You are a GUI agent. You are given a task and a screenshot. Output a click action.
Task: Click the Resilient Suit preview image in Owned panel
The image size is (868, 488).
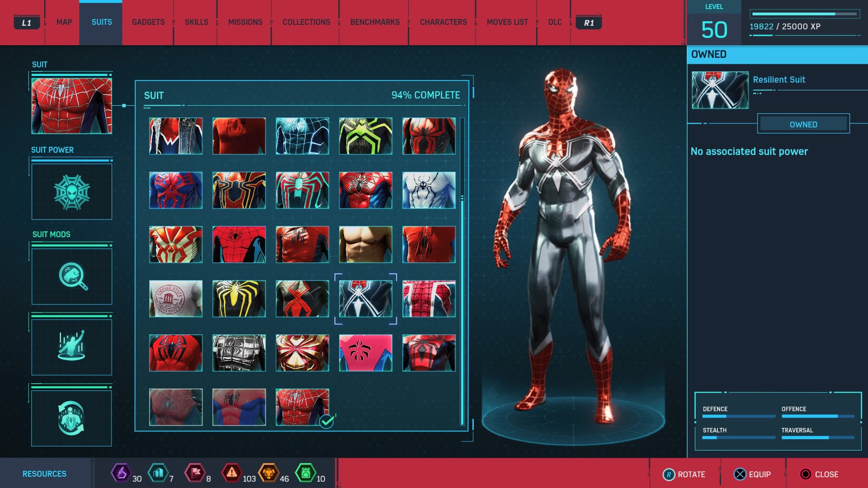point(720,90)
